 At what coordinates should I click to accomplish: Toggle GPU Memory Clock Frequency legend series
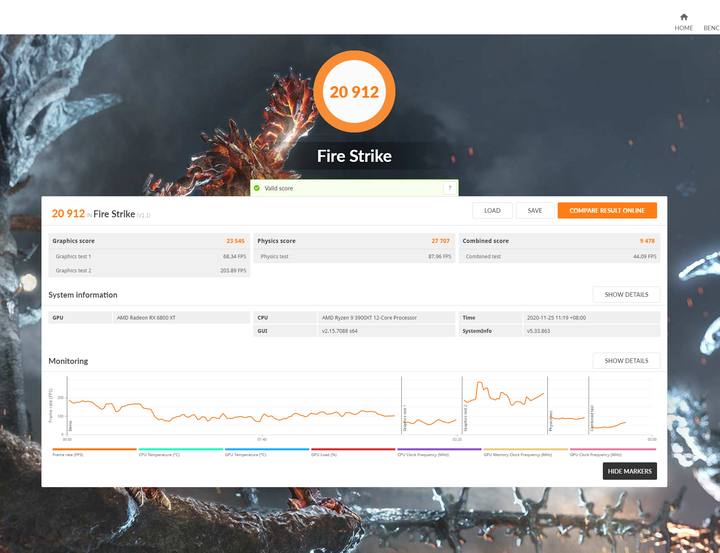pos(525,452)
